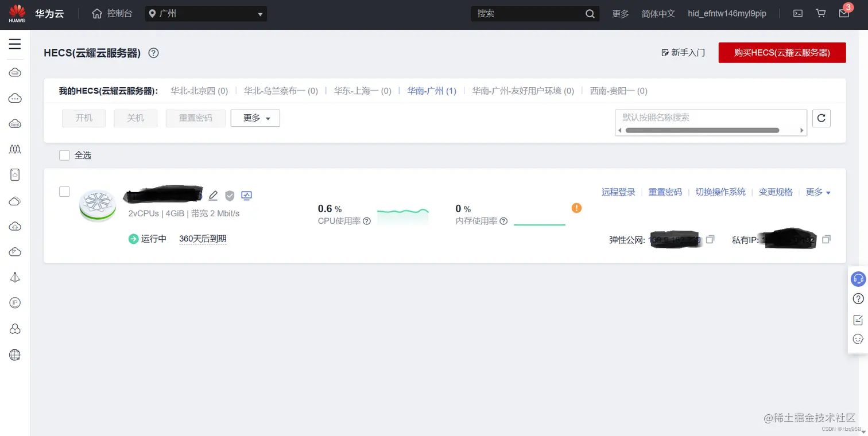Expand the 更多 dropdown in batch actions
This screenshot has width=868, height=436.
tap(255, 118)
